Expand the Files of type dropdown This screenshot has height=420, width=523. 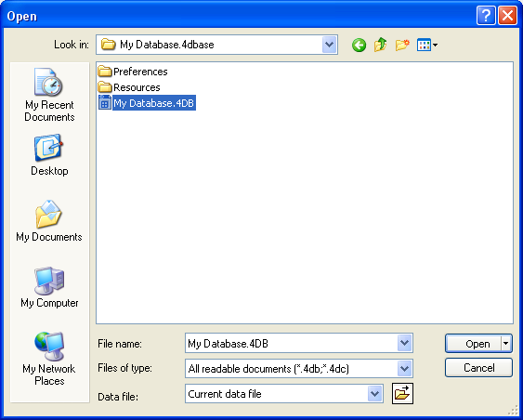pyautogui.click(x=405, y=368)
